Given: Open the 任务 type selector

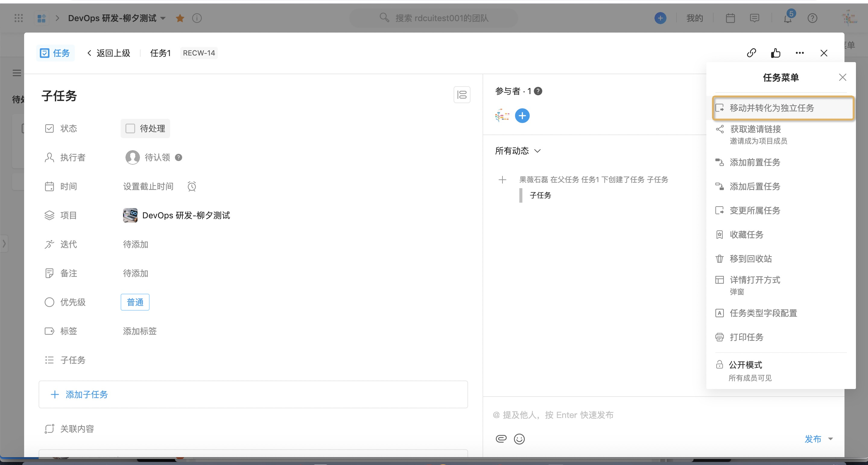Looking at the screenshot, I should tap(55, 53).
